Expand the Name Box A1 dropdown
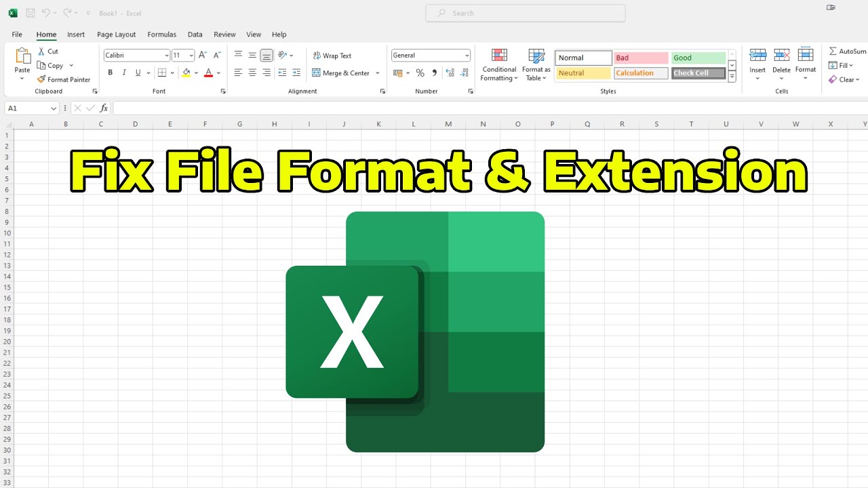The image size is (868, 488). tap(54, 108)
